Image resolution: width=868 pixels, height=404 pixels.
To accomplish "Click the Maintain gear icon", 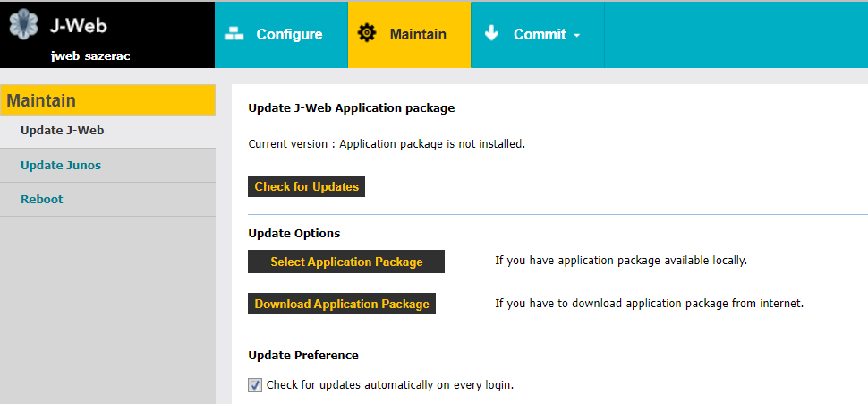I will pos(367,34).
